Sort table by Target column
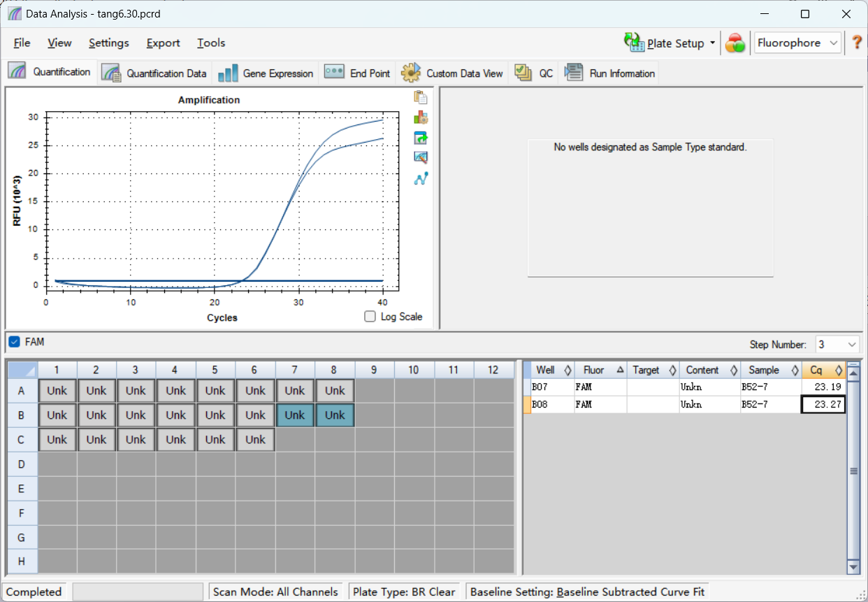The width and height of the screenshot is (868, 602). click(653, 370)
